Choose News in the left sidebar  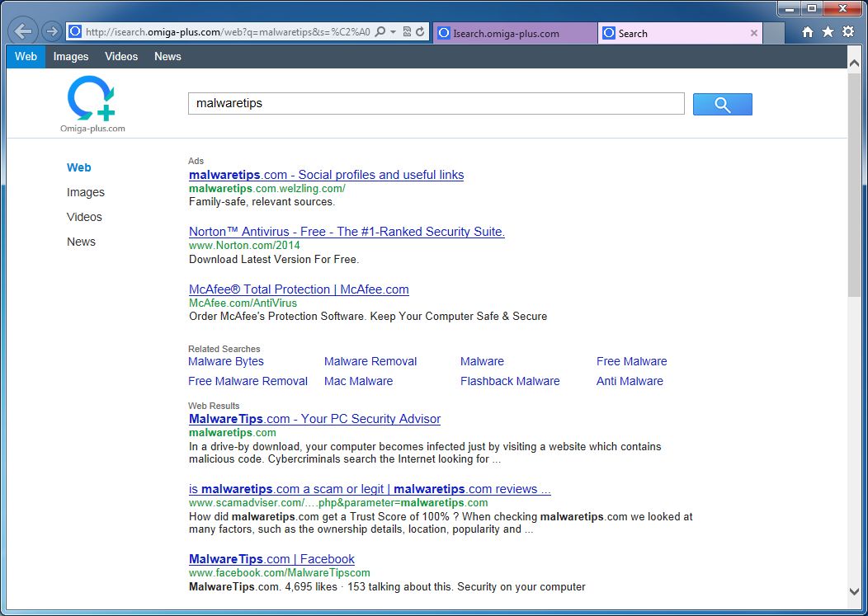click(x=81, y=242)
